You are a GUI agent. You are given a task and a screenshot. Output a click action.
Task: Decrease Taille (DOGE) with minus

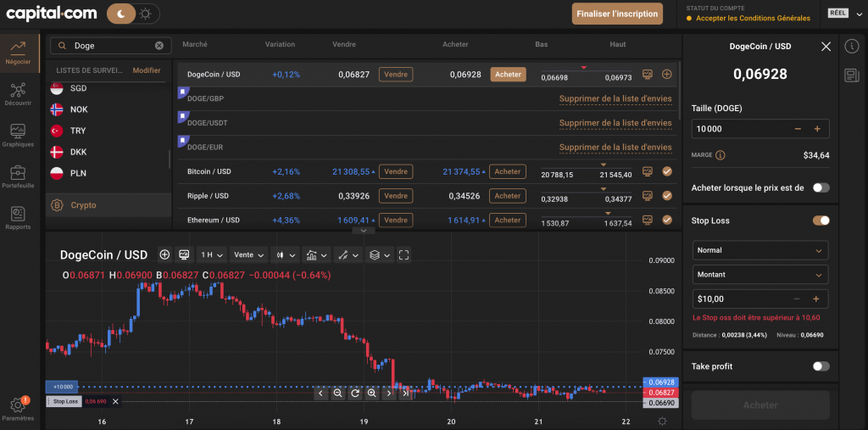point(798,129)
